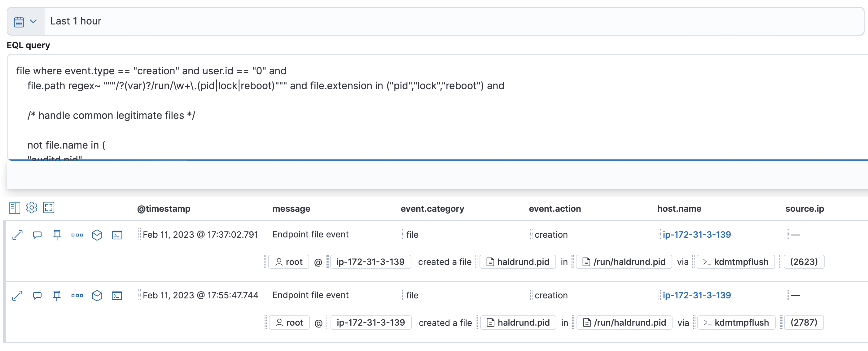The width and height of the screenshot is (868, 351).
Task: Sort by @timestamp column header
Action: tap(164, 209)
